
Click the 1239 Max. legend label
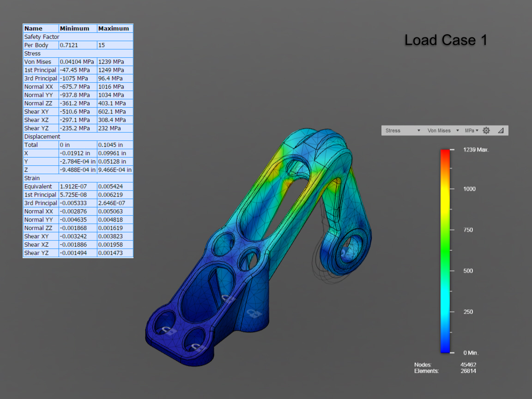[x=476, y=150]
